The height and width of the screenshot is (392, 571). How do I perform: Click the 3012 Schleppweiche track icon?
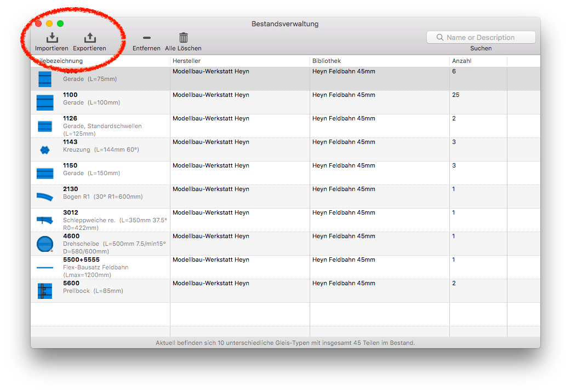click(x=45, y=220)
